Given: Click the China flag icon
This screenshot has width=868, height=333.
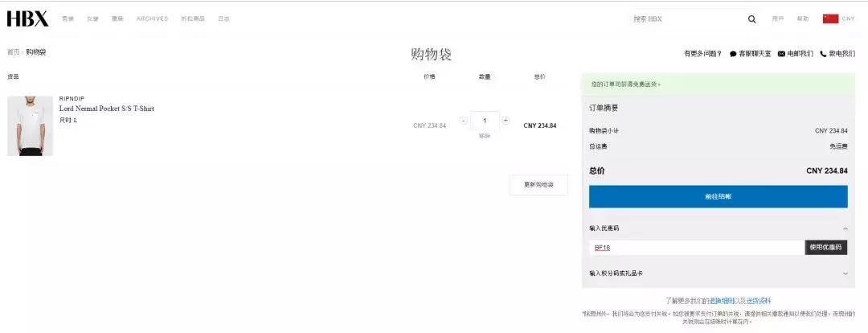Looking at the screenshot, I should tap(830, 18).
